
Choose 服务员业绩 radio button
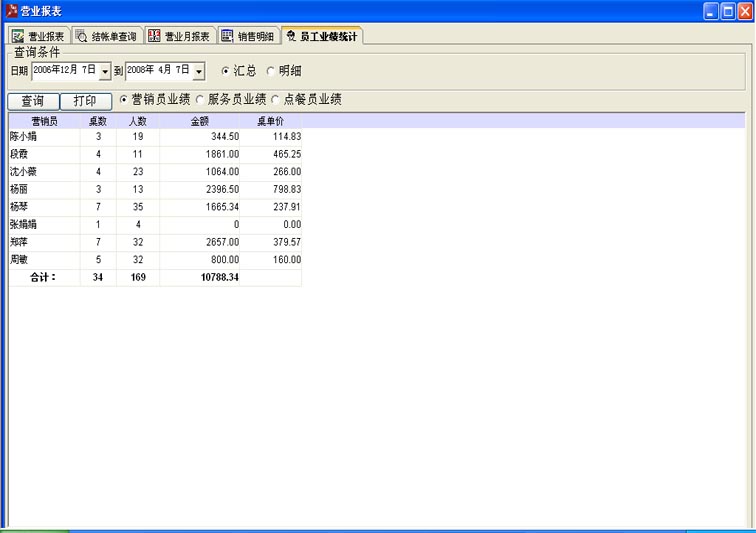pyautogui.click(x=200, y=100)
